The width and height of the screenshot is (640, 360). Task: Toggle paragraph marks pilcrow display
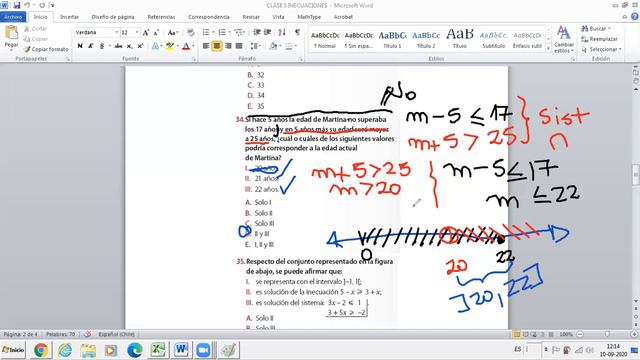pyautogui.click(x=297, y=32)
